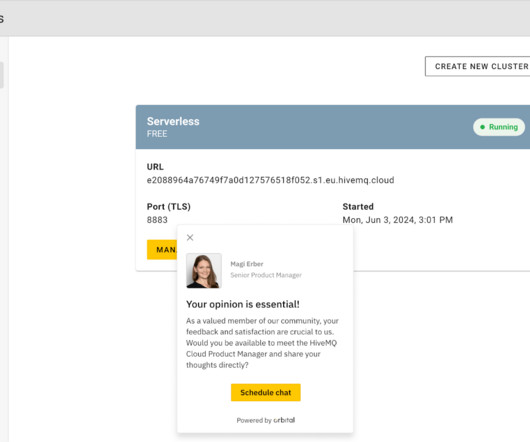Click the green Running status dot
This screenshot has height=442, width=530.
click(482, 127)
